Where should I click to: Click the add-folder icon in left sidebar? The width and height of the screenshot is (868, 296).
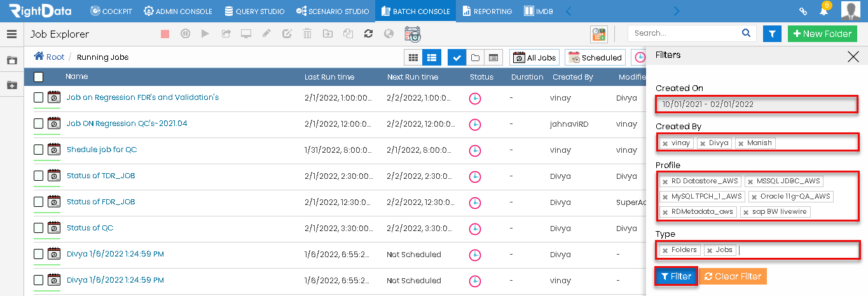[x=11, y=85]
